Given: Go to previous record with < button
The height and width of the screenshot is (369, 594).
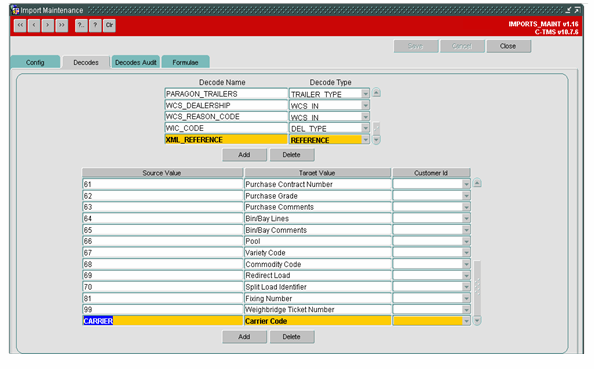Looking at the screenshot, I should coord(34,25).
